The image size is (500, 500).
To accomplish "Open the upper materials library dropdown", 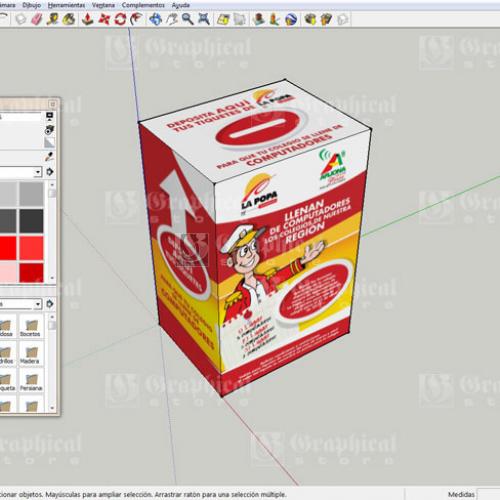I will pos(38,172).
